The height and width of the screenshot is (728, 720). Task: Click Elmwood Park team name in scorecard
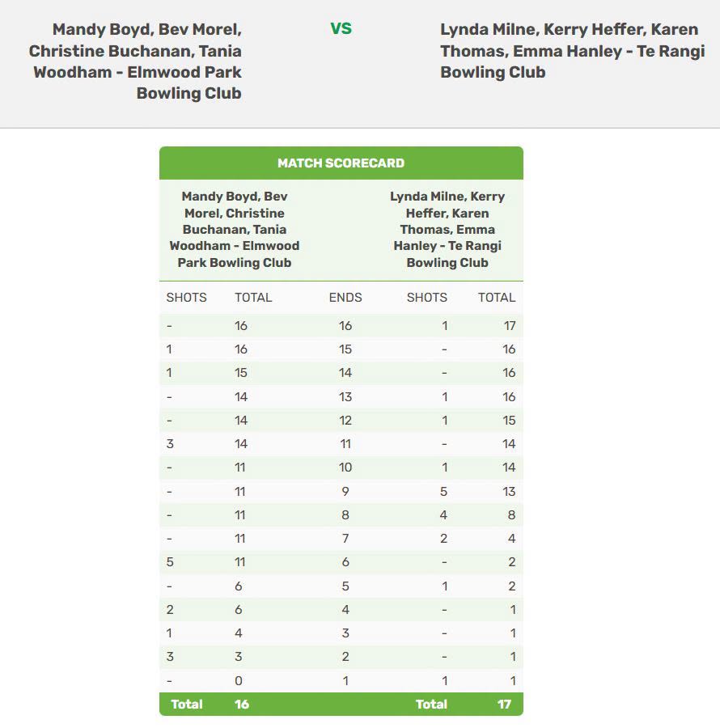(235, 230)
